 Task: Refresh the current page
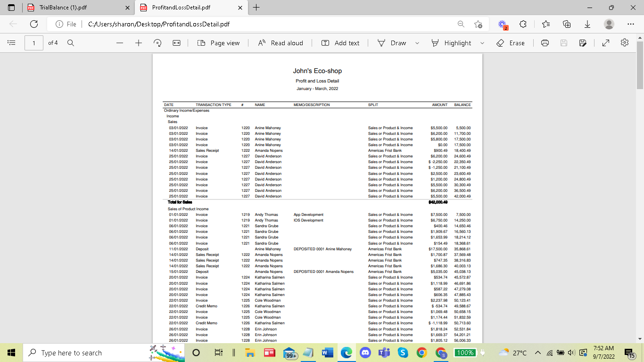pos(34,24)
